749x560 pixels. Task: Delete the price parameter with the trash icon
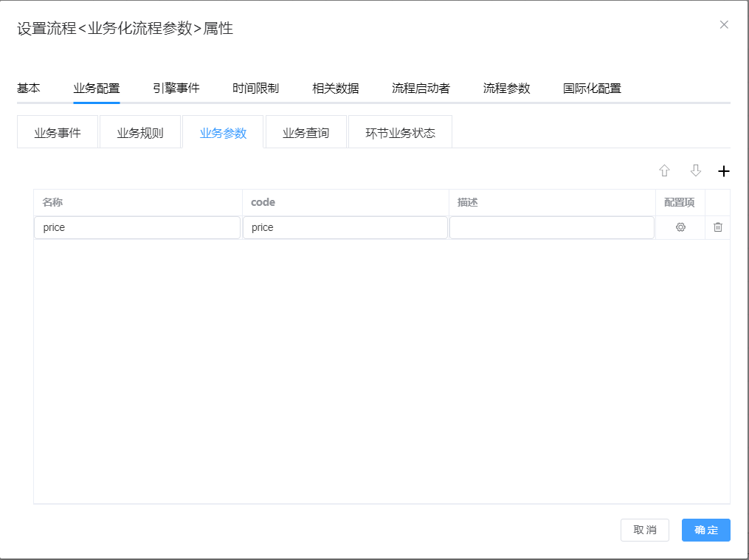[717, 227]
